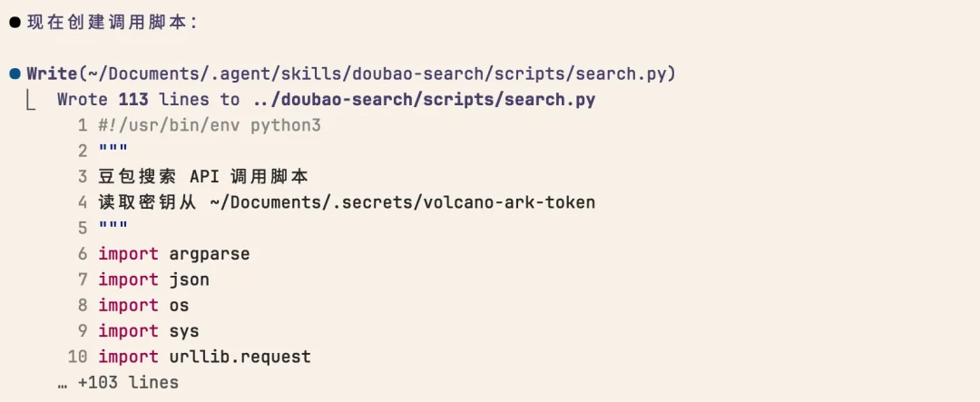
Task: Click the Write tool name
Action: click(x=52, y=74)
